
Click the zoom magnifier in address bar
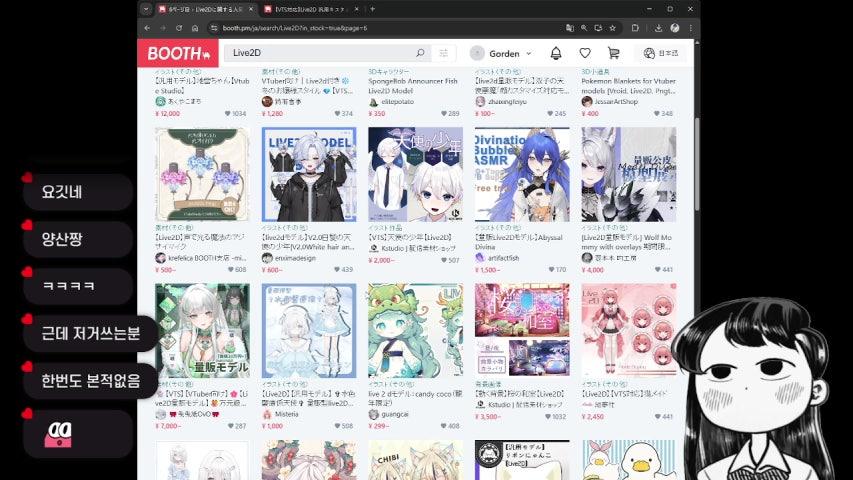pyautogui.click(x=584, y=28)
